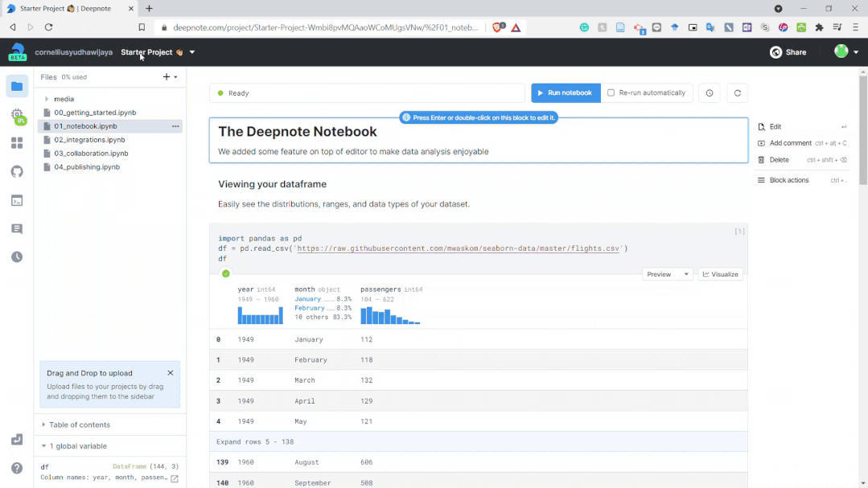Open a new browser tab
This screenshot has width=868, height=488.
[x=149, y=8]
